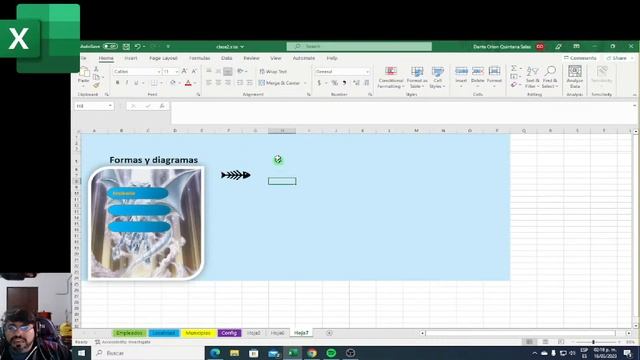640x360 pixels.
Task: Switch to the Municipios sheet tab
Action: click(198, 333)
